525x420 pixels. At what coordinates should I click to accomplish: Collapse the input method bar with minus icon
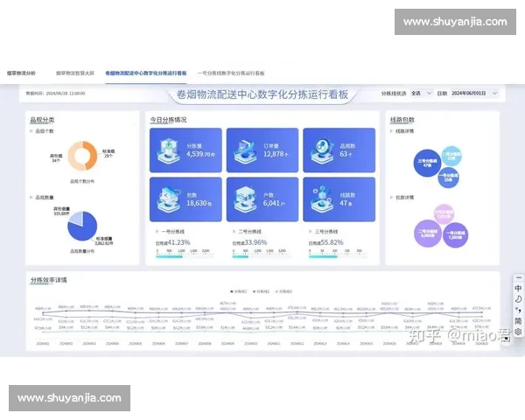point(518,278)
